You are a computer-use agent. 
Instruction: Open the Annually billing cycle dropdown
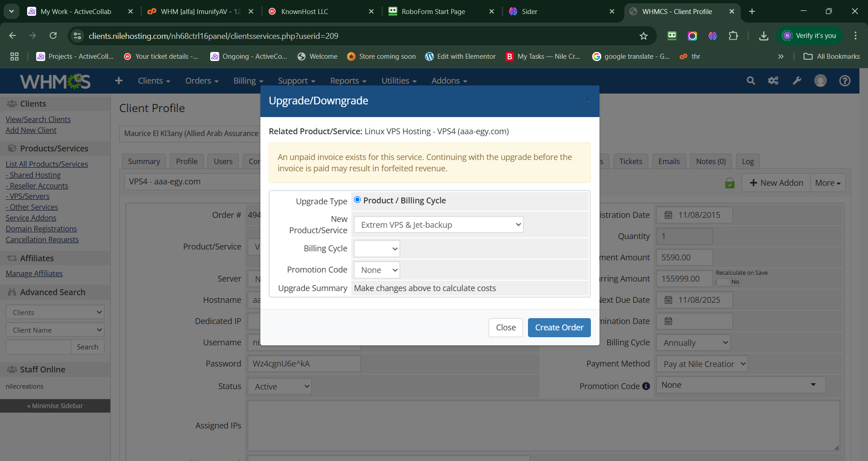pyautogui.click(x=693, y=343)
